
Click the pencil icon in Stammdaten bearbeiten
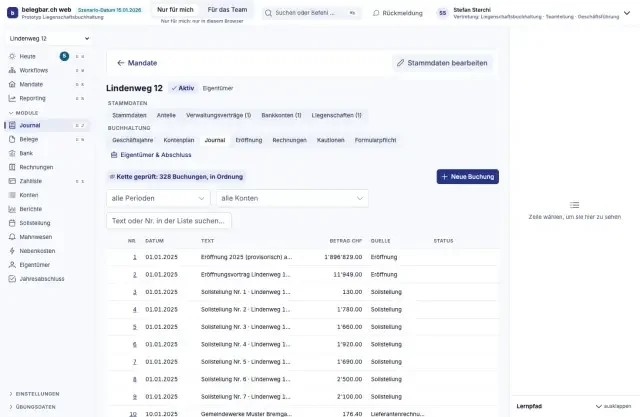[400, 63]
